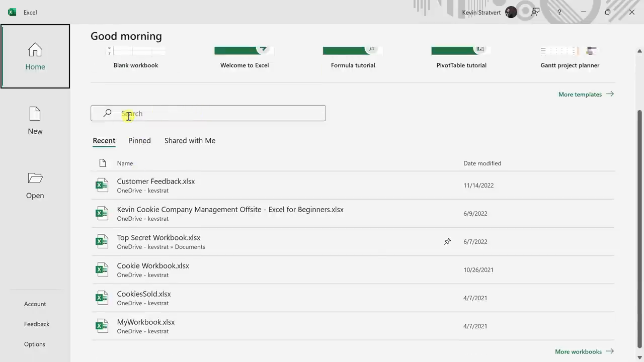Switch to the Pinned tab
The width and height of the screenshot is (644, 362).
139,141
